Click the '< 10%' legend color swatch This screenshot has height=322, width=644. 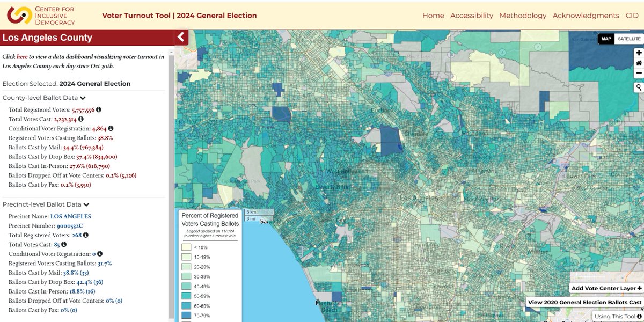pos(186,247)
